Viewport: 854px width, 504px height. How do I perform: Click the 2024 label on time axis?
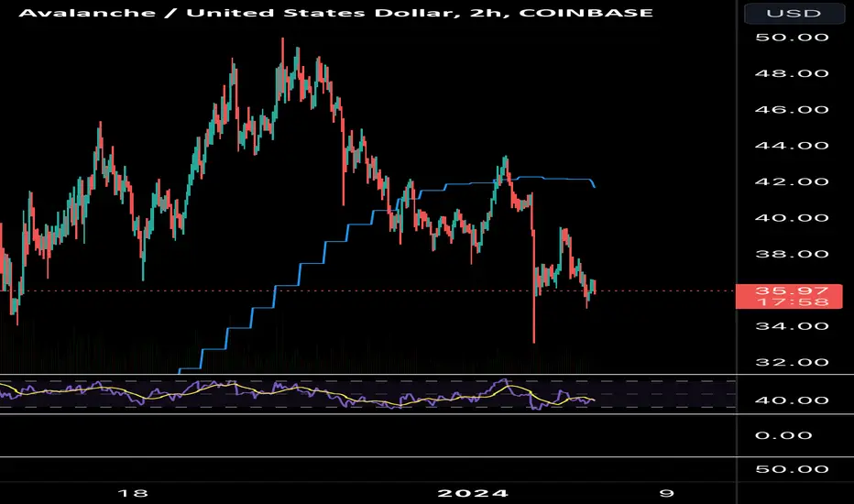tap(473, 494)
